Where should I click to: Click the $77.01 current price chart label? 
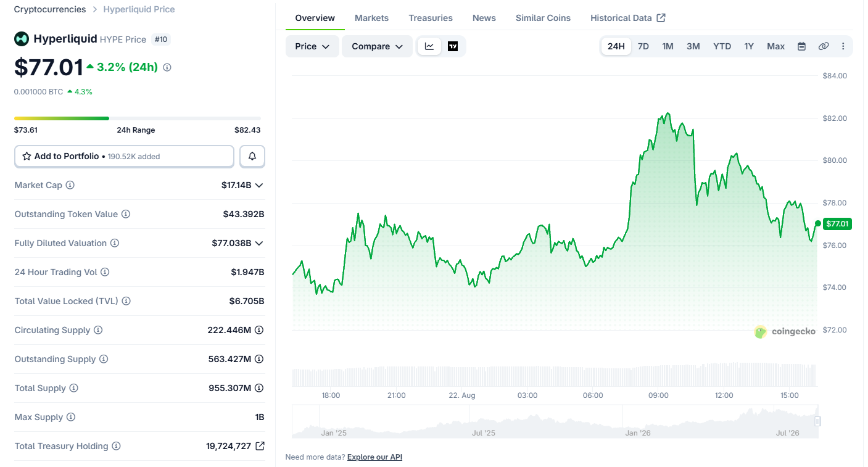coord(837,224)
